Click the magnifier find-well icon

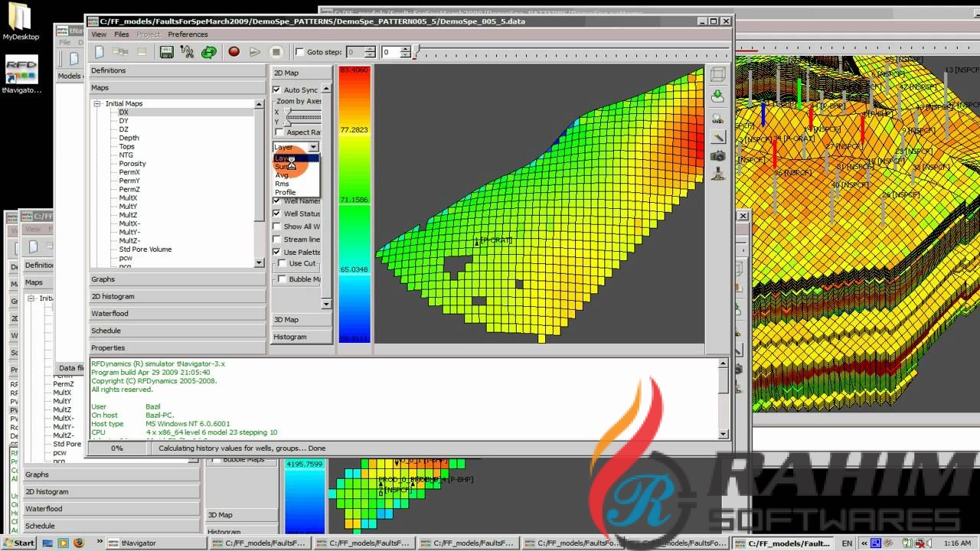717,118
